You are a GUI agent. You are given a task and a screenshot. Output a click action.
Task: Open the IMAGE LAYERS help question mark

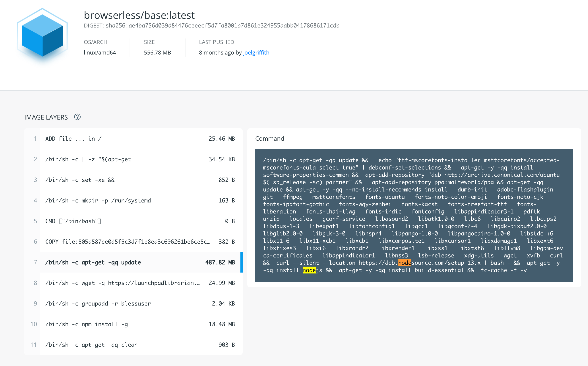click(77, 117)
